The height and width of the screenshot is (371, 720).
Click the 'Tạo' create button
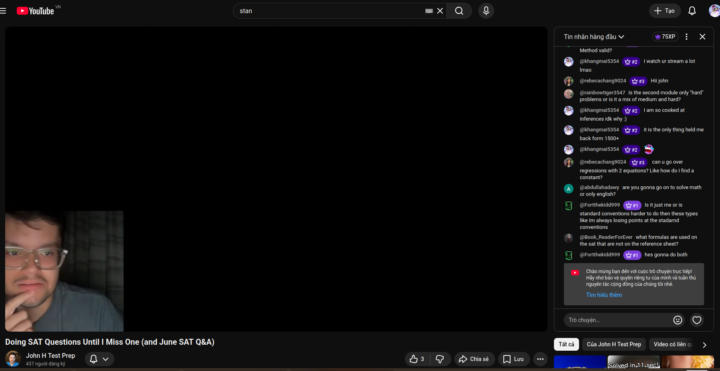point(664,11)
